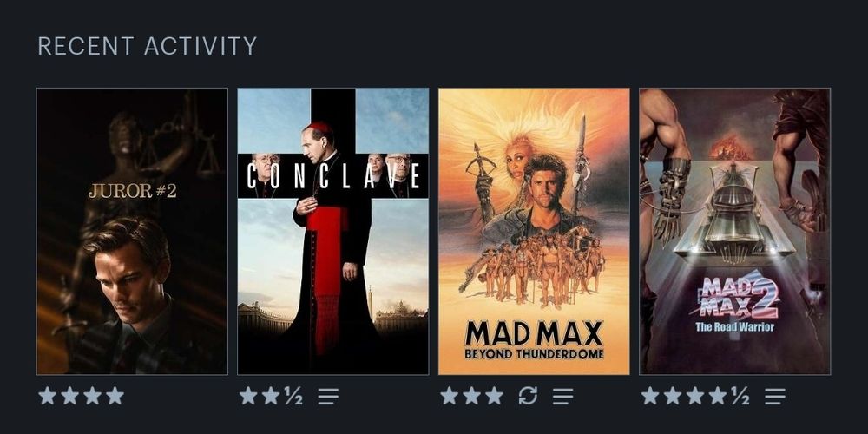Open the Conclave film poster
868x434 pixels.
click(x=333, y=232)
